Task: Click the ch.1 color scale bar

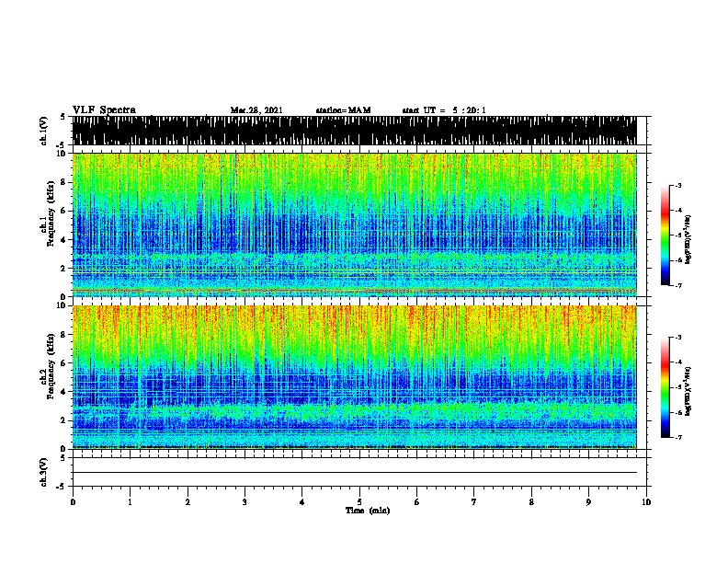Action: pos(665,236)
